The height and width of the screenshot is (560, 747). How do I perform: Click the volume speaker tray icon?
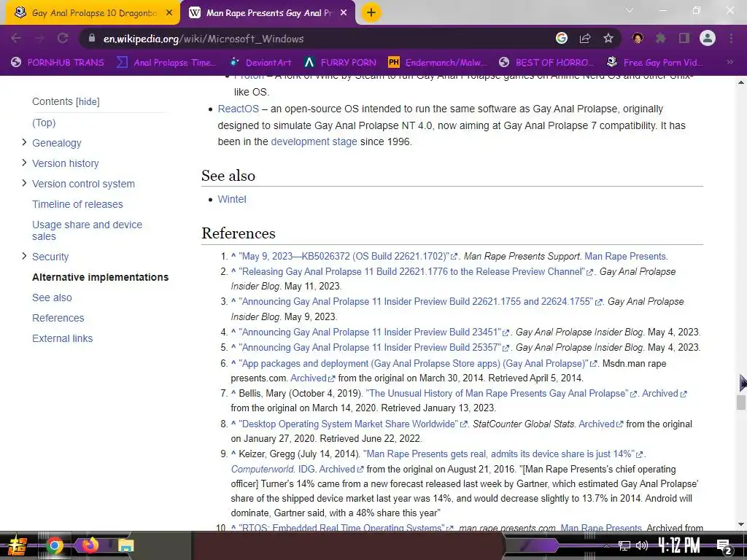tap(642, 545)
